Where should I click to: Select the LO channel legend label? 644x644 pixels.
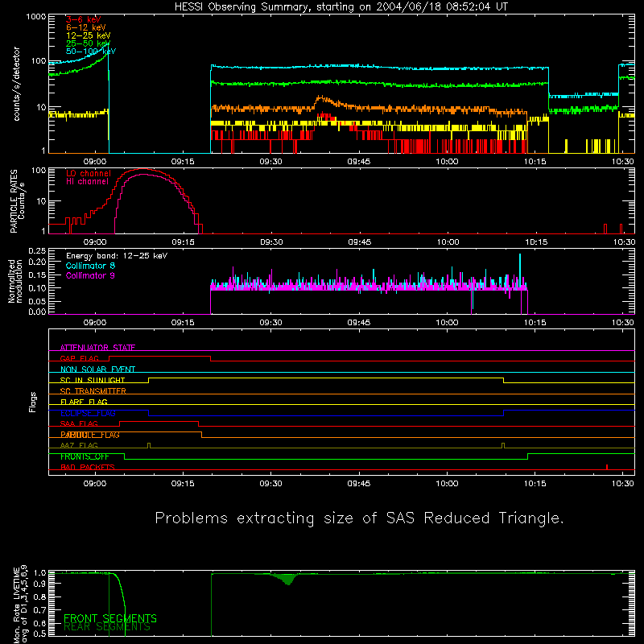[89, 173]
